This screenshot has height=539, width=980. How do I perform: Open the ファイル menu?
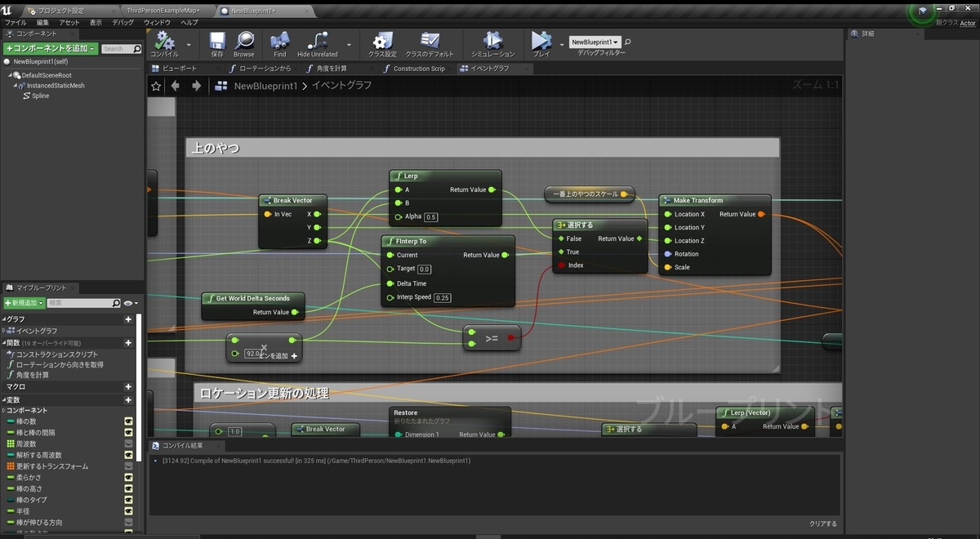pos(16,23)
